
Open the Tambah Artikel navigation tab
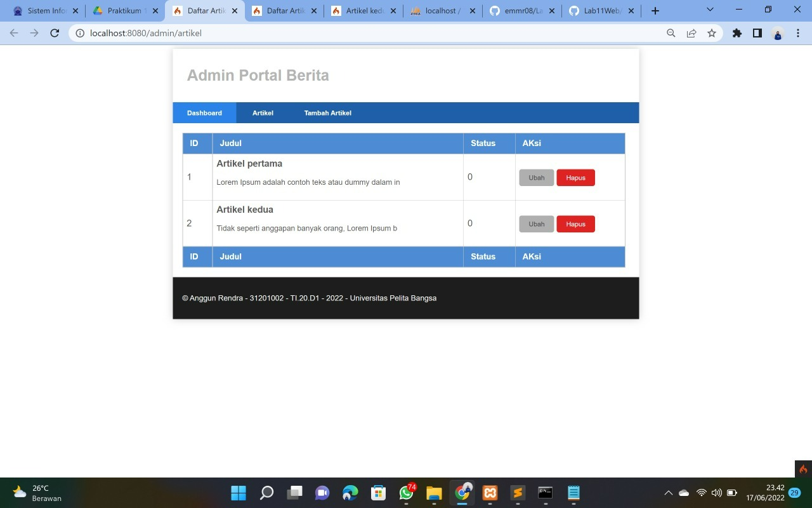[327, 112]
